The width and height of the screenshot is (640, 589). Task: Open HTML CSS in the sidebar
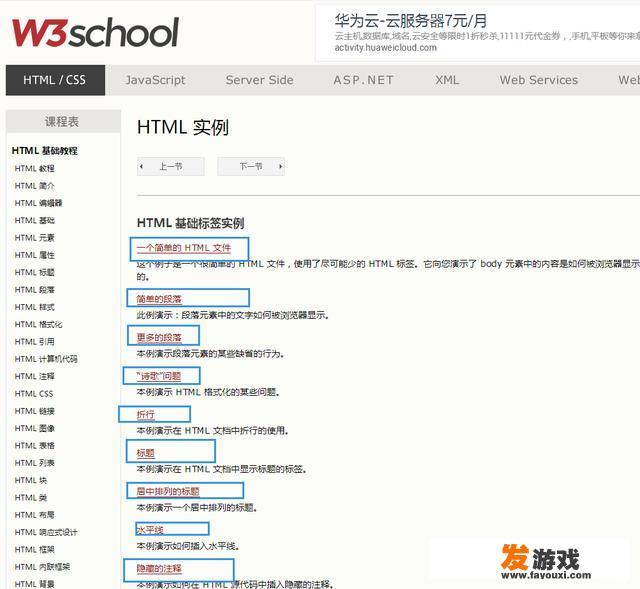coord(34,393)
